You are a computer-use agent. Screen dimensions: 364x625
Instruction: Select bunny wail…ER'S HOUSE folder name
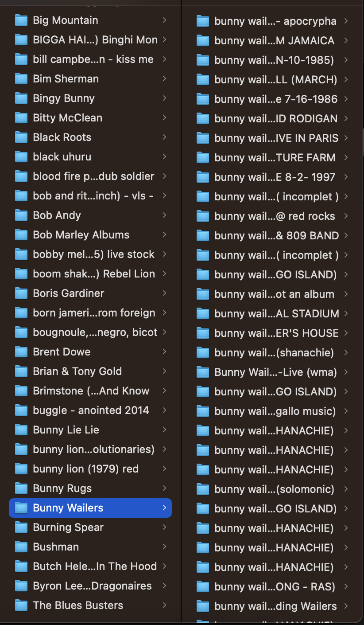tap(277, 333)
